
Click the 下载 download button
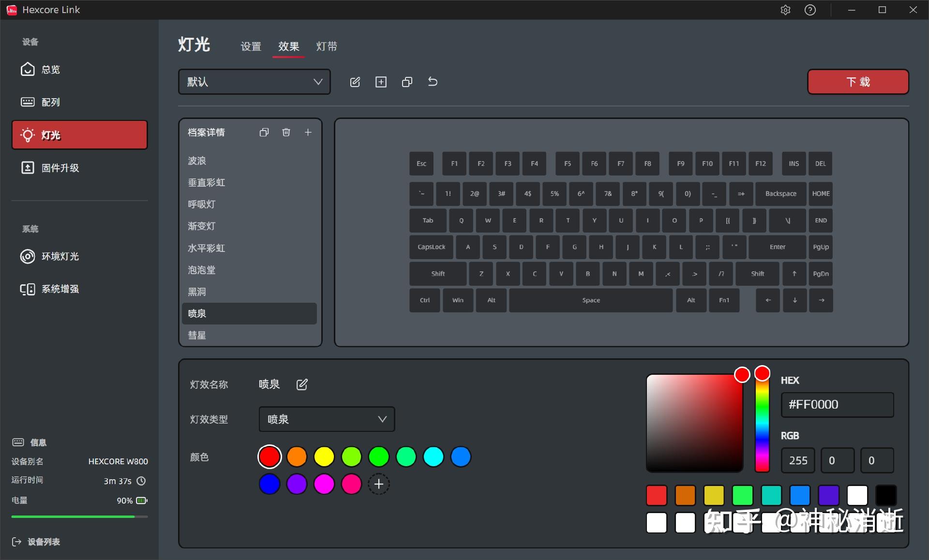(x=857, y=82)
